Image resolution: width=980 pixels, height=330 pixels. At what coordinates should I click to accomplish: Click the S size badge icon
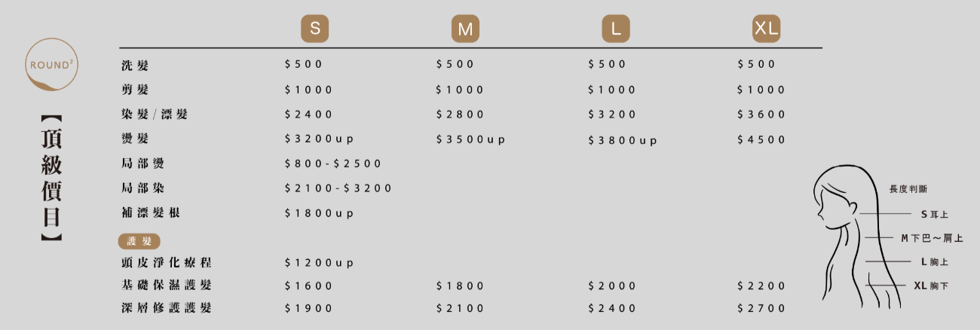[314, 29]
